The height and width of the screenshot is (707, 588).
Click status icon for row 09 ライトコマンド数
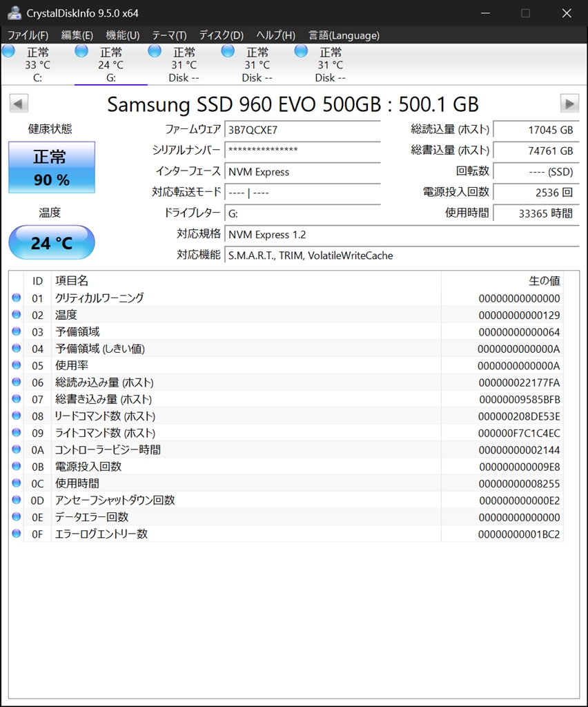coord(17,432)
